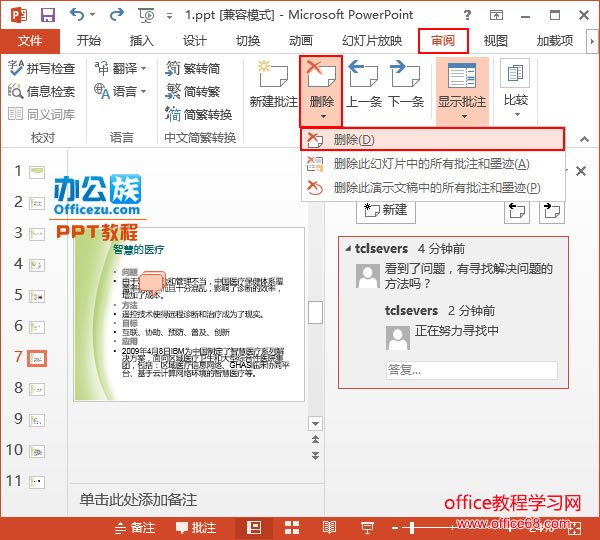Screen dimensions: 600x540
Task: Collapse the tclsevers comment thread triangle
Action: [x=348, y=248]
